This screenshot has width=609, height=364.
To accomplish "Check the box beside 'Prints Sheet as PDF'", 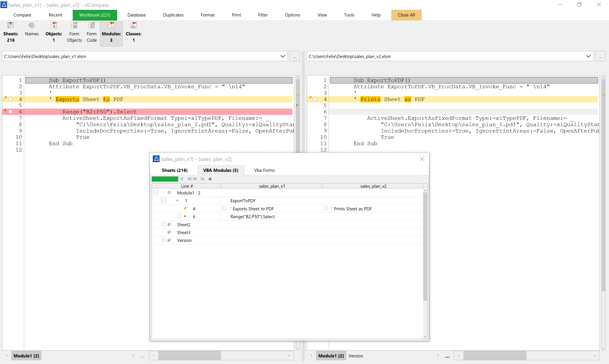I will (x=326, y=208).
